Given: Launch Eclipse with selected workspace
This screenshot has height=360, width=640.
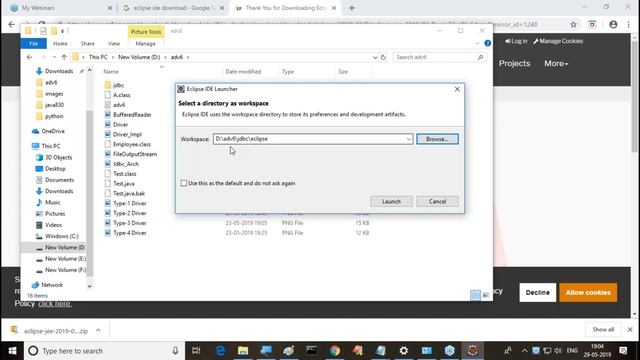Looking at the screenshot, I should click(391, 202).
